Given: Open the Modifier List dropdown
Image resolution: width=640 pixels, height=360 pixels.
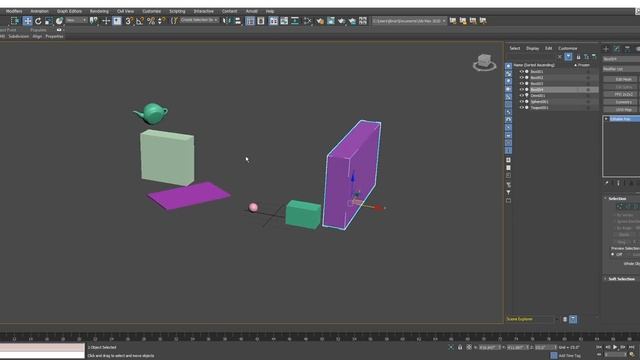Looking at the screenshot, I should point(621,69).
